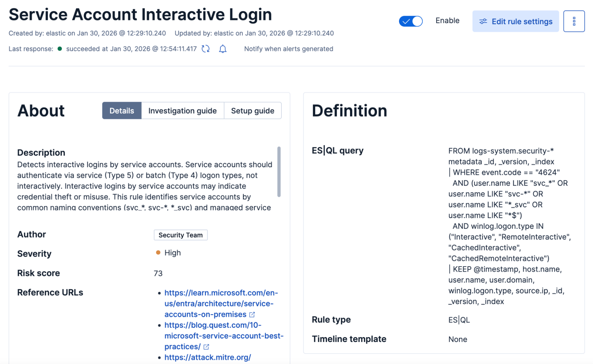
Task: Open the vertical three-dot actions menu
Action: [574, 21]
